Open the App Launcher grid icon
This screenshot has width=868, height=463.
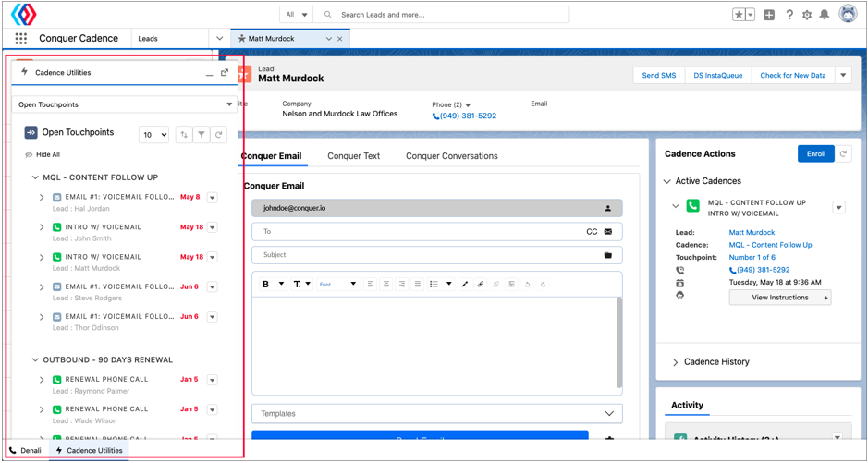pyautogui.click(x=21, y=39)
